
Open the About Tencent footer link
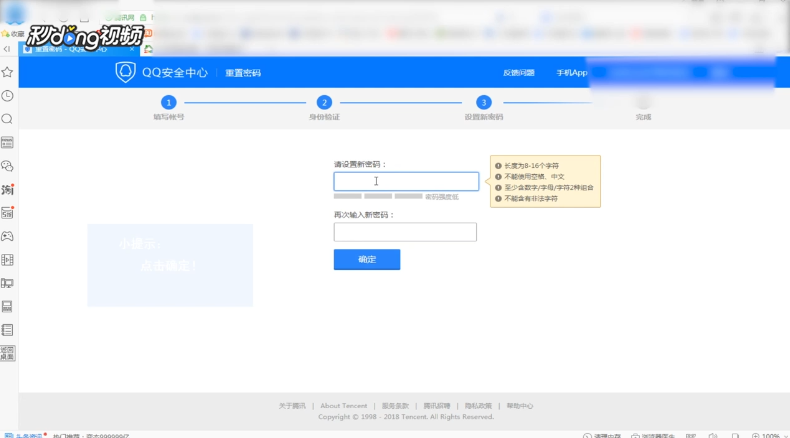344,406
